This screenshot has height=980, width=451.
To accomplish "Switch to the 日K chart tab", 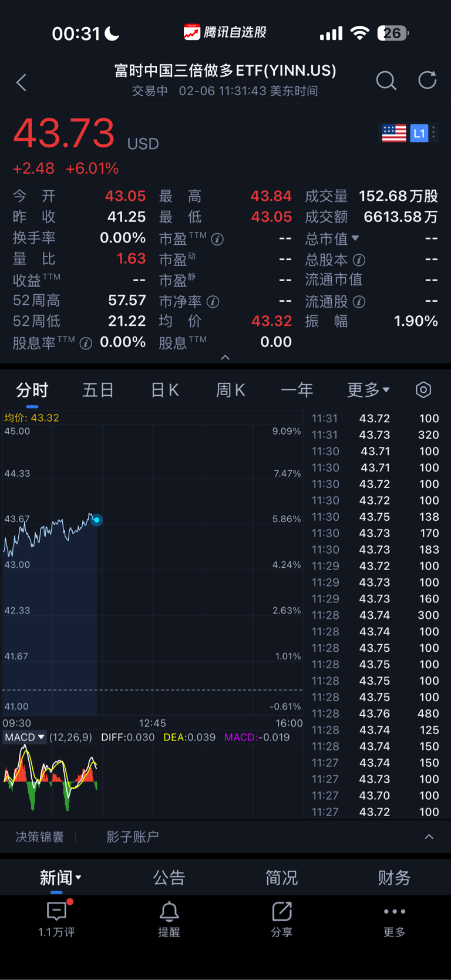I will pos(164,390).
